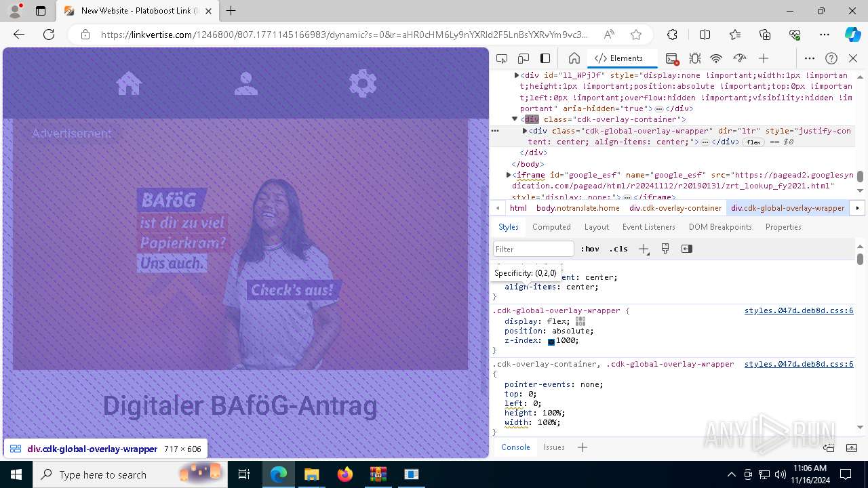This screenshot has height=488, width=868.
Task: Toggle the DevTools activity bar sidebar icon
Action: [x=545, y=58]
